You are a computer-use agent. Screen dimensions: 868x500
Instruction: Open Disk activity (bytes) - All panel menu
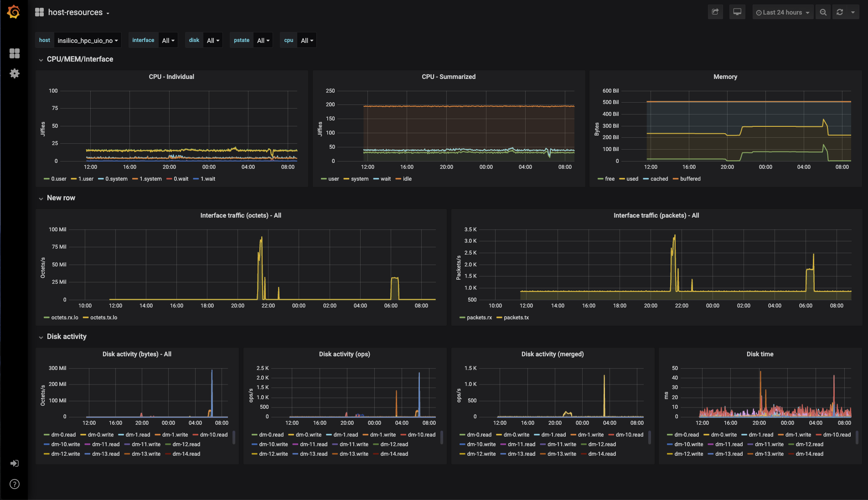pos(137,354)
